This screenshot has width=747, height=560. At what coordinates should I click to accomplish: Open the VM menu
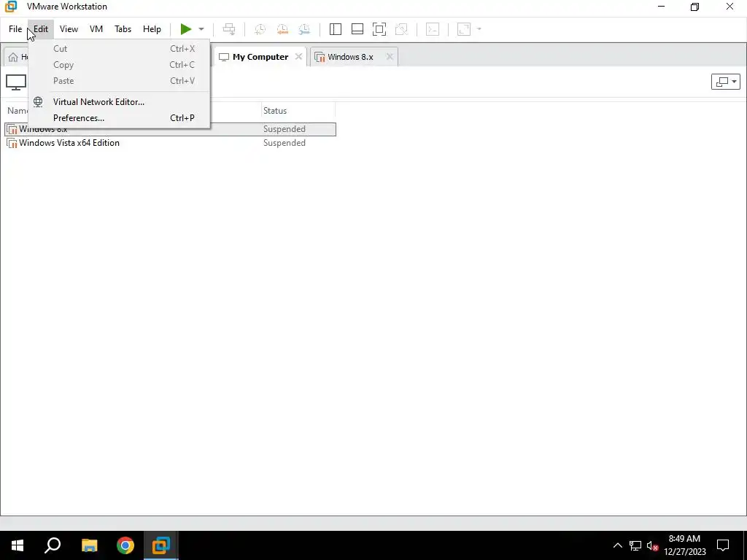coord(96,29)
